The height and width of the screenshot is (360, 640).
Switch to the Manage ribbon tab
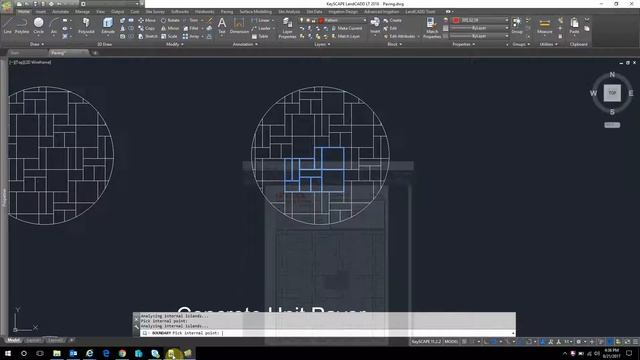(x=82, y=11)
